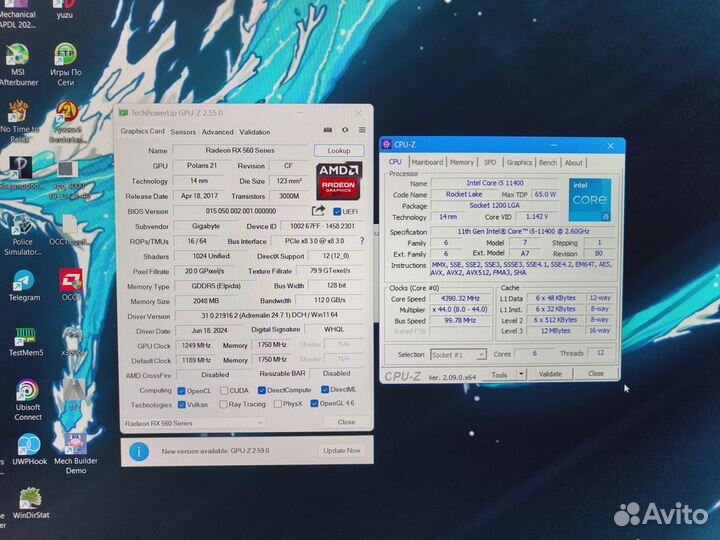Open the Radeon RX 560 Series GPU selector dropdown
Screen dimensions: 720x540
(194, 423)
